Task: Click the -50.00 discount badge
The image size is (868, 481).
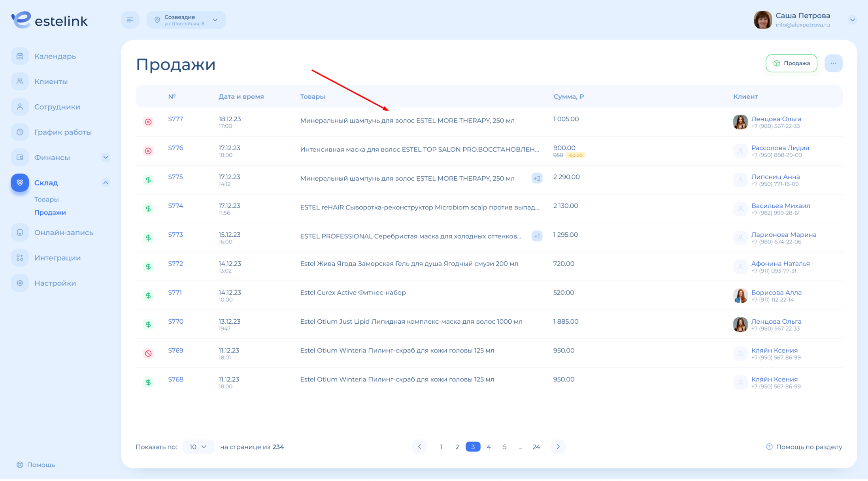Action: click(x=576, y=155)
